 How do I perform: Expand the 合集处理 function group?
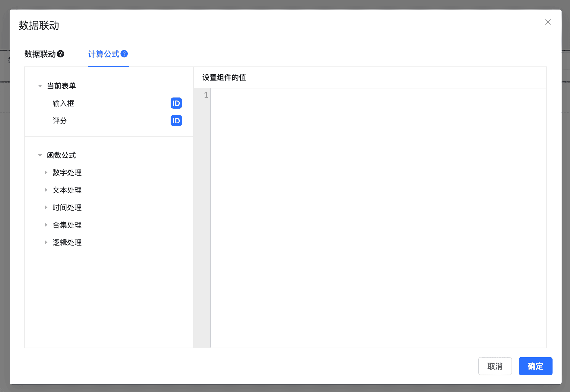click(46, 225)
